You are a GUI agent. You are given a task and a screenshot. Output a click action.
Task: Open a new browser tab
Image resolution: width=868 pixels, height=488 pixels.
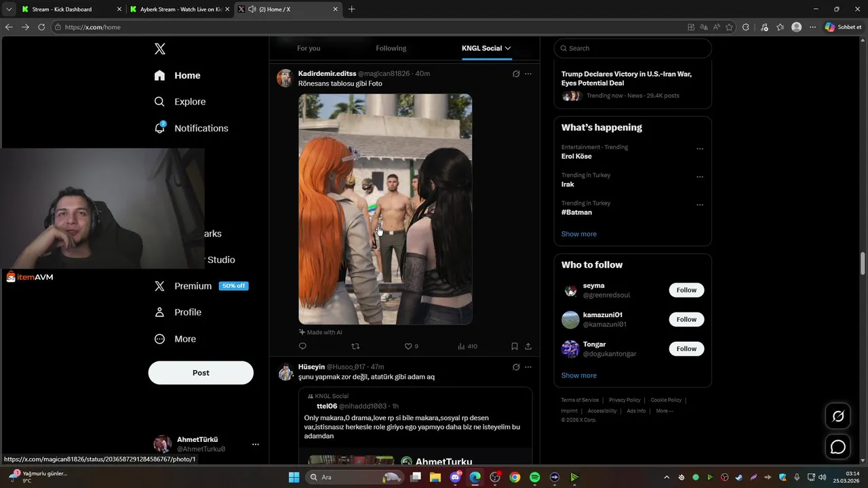click(x=351, y=9)
